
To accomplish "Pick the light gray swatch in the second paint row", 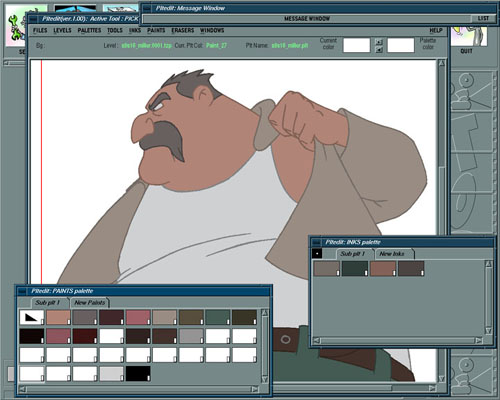I will [x=191, y=336].
